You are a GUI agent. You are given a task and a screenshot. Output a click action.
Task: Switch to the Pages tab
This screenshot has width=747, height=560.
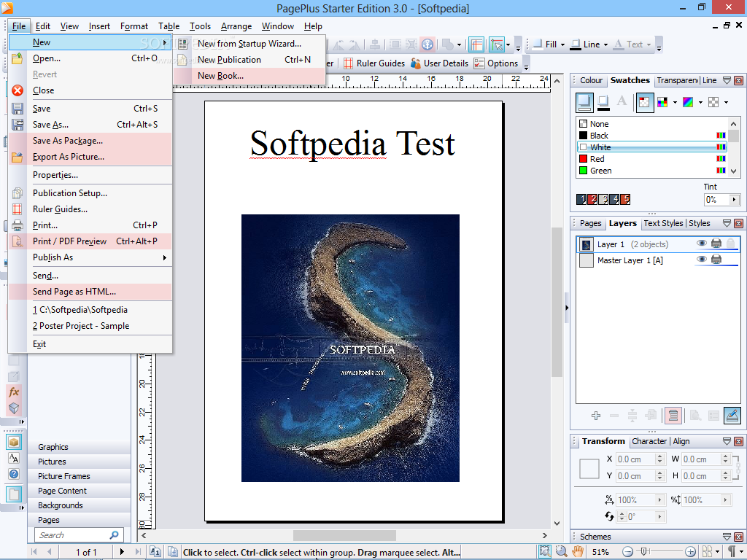tap(590, 223)
